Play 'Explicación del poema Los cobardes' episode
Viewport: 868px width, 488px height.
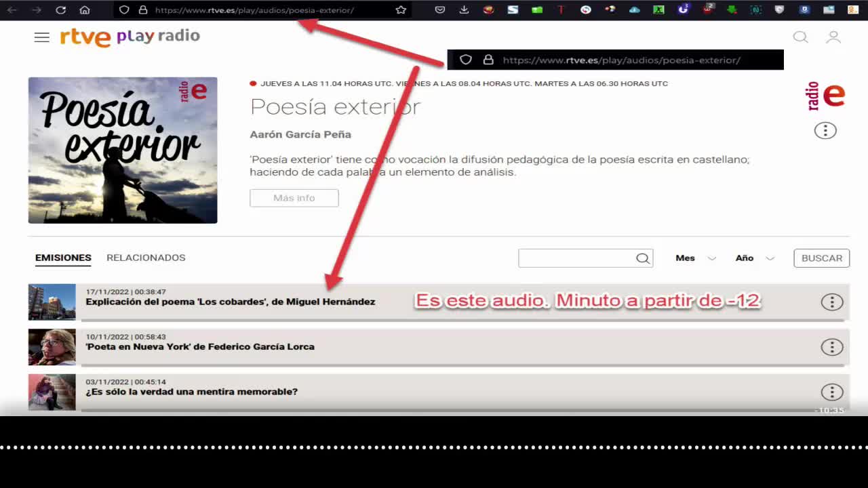(x=231, y=302)
